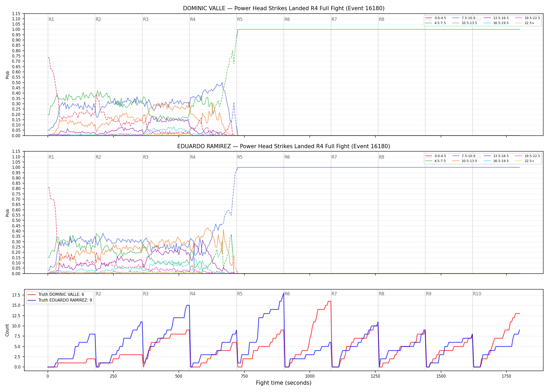Select 0.0-4.5 legend entry in Dominic Valle chart

[435, 18]
